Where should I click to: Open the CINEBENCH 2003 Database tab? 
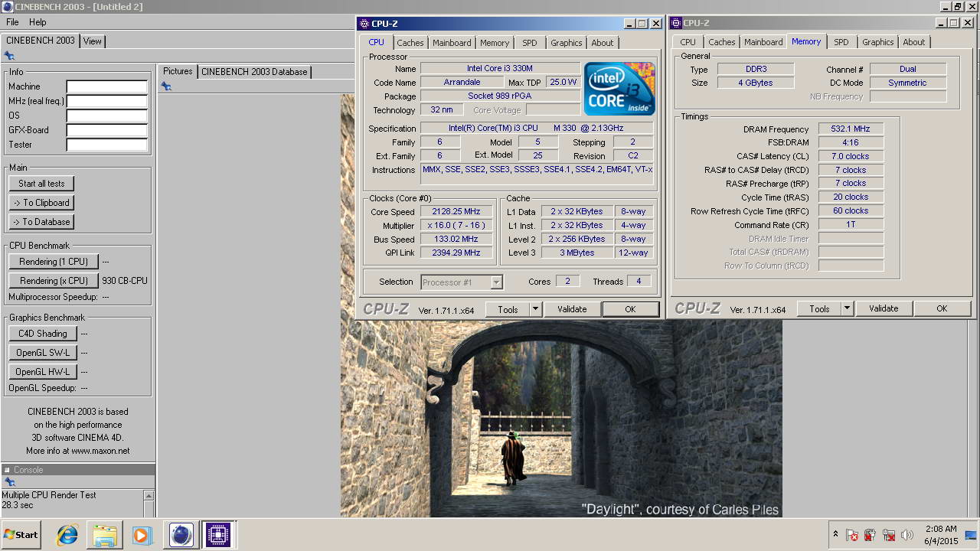point(254,72)
